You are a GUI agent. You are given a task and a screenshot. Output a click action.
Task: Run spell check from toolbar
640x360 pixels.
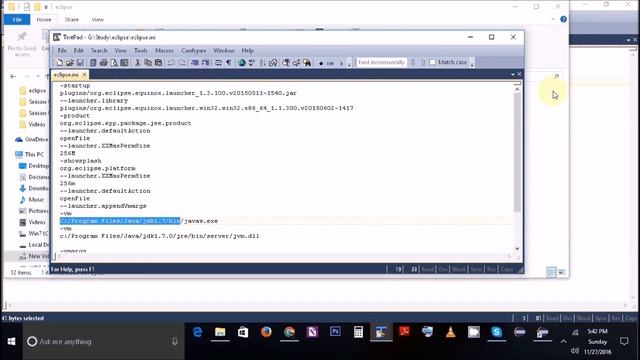(x=252, y=62)
